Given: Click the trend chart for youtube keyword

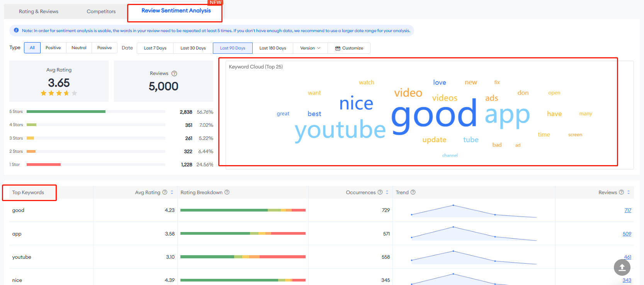Looking at the screenshot, I should [x=474, y=257].
